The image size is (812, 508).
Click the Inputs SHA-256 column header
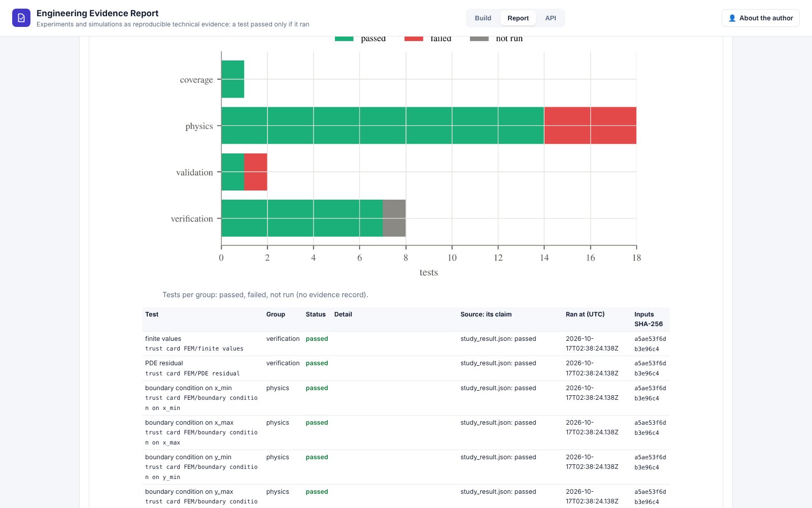649,319
